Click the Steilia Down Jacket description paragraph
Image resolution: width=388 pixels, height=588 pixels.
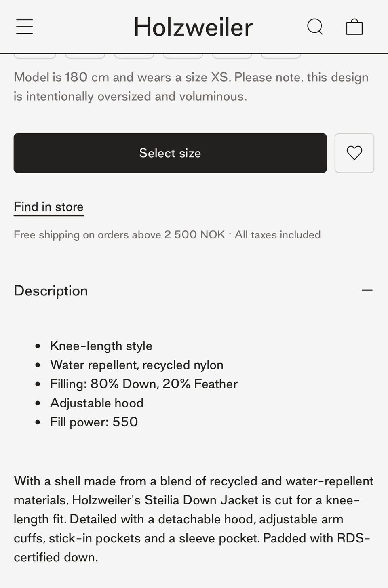pos(193,519)
